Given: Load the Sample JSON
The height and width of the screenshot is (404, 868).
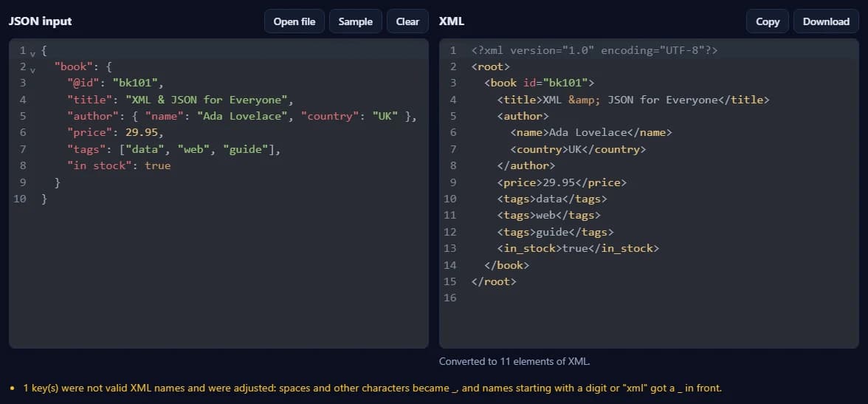Looking at the screenshot, I should click(356, 21).
